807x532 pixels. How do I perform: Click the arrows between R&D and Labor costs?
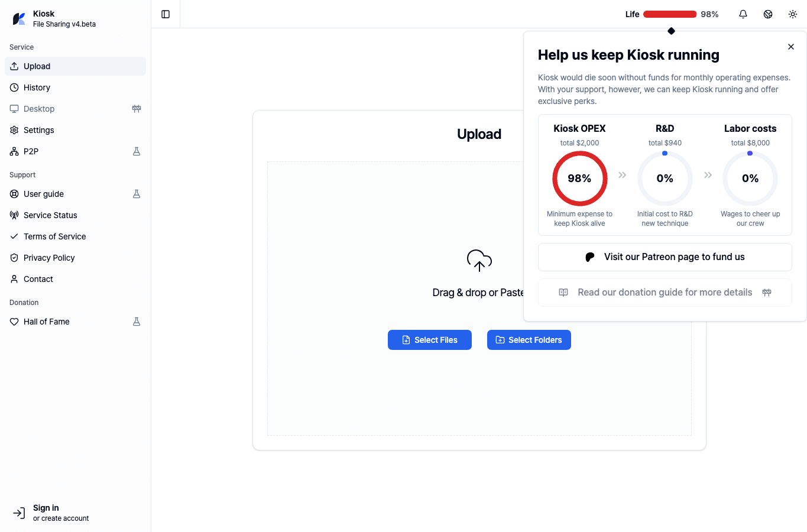click(x=708, y=175)
